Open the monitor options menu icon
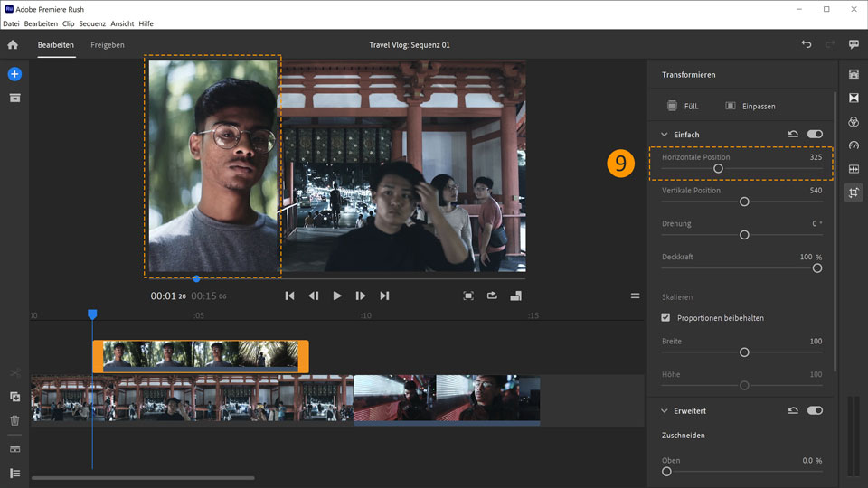868x488 pixels. pyautogui.click(x=635, y=296)
